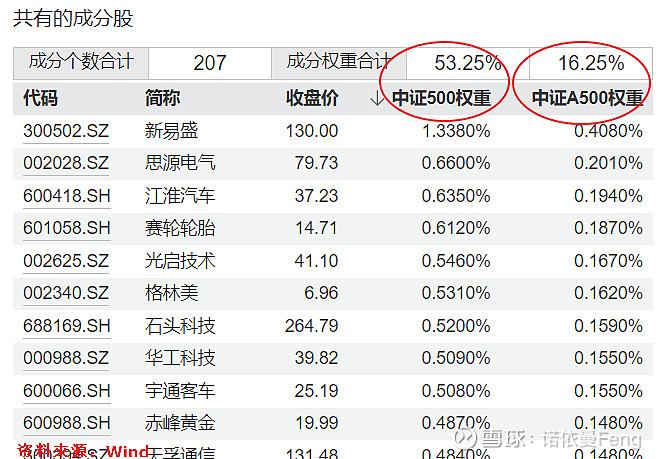This screenshot has width=661, height=459.
Task: Open stock code 300502.SZ
Action: coord(66,131)
